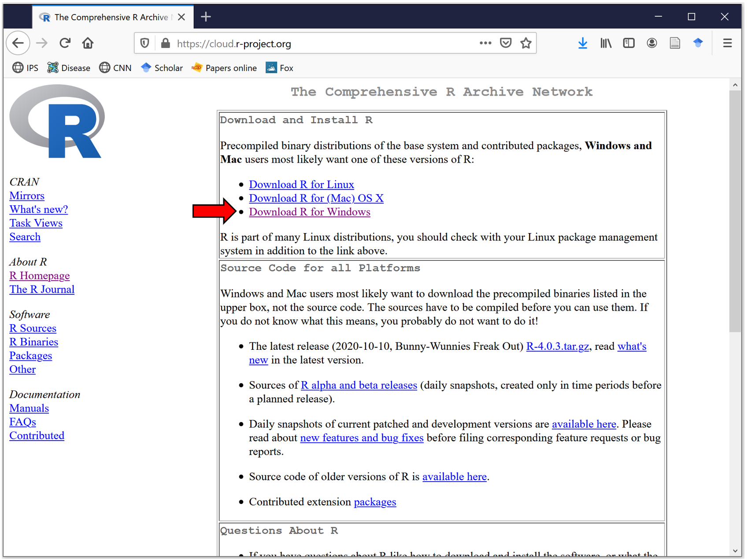Open Firefox account icon
748x560 pixels.
tap(652, 43)
